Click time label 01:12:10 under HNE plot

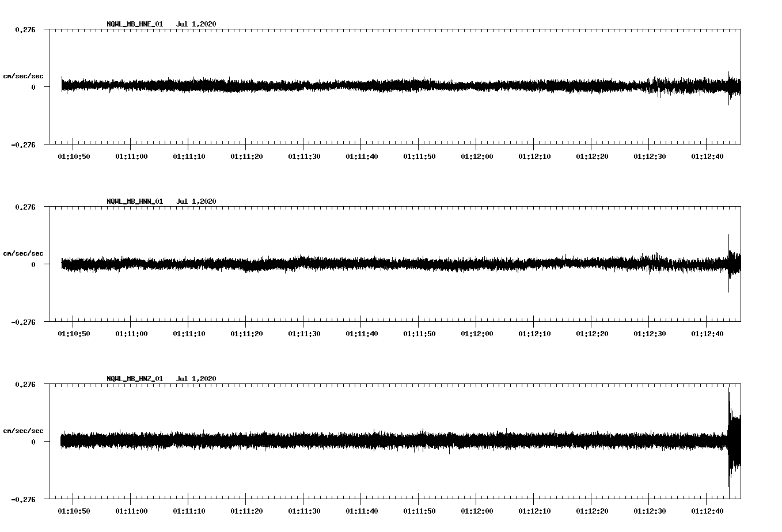[534, 157]
